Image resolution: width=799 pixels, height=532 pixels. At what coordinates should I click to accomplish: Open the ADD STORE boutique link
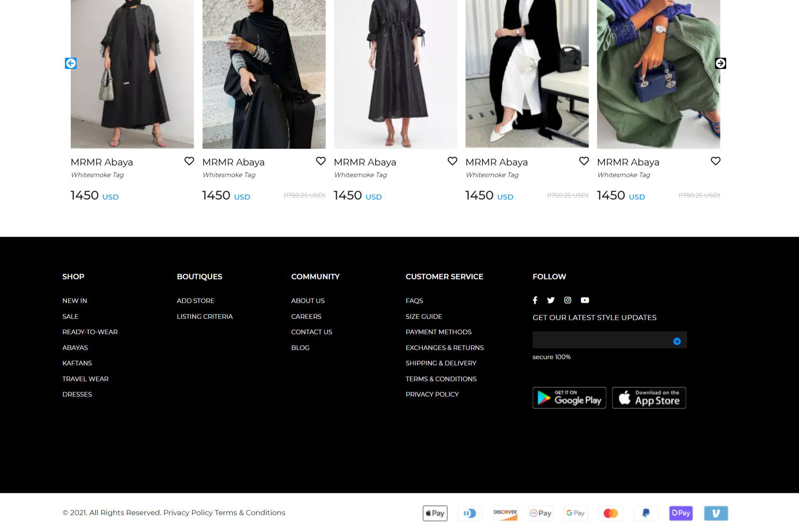195,301
